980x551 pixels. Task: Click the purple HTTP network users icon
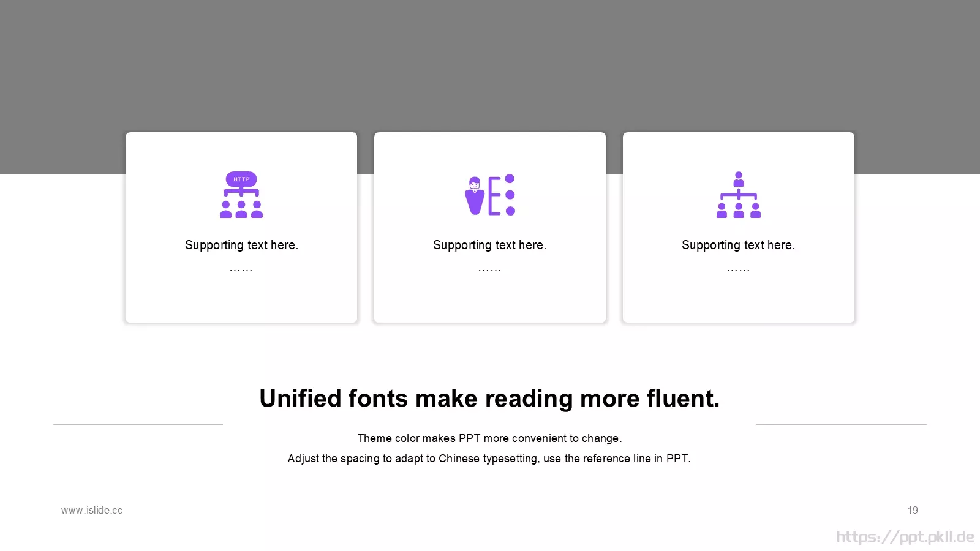[241, 195]
